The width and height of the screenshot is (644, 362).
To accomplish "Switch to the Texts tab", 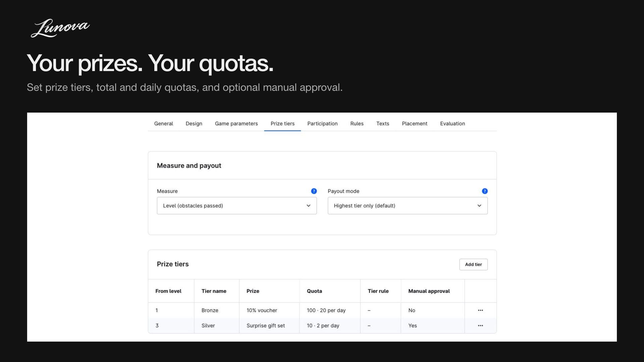I will (383, 124).
